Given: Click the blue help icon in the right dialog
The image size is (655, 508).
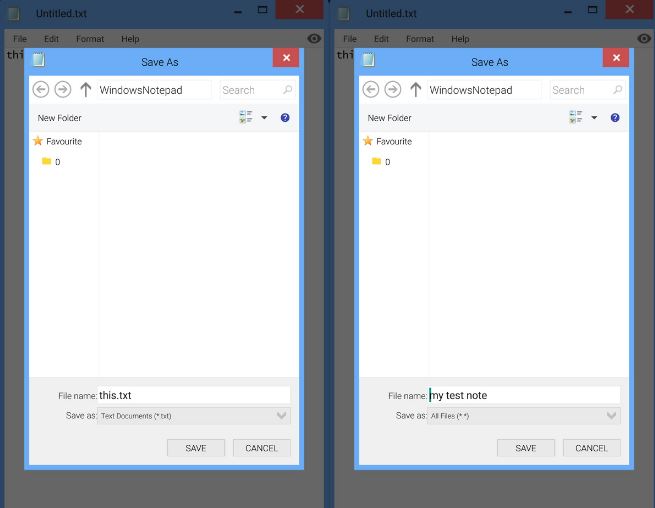Looking at the screenshot, I should coord(615,118).
